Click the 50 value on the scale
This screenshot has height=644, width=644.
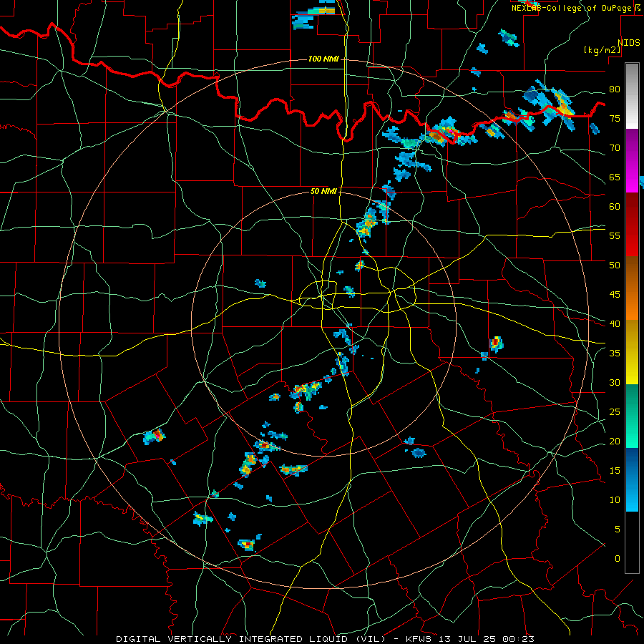point(615,265)
